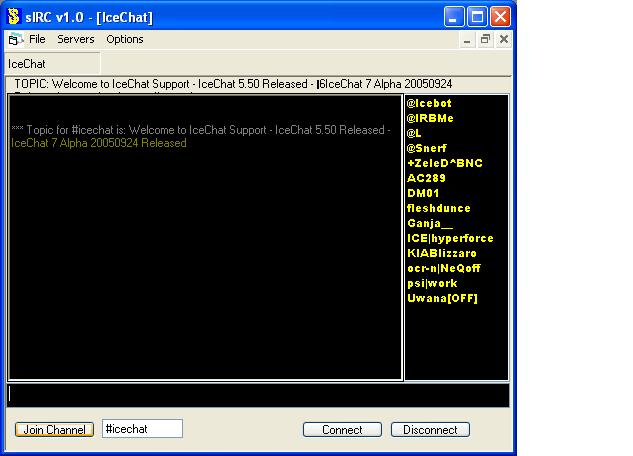Open the Options menu

(x=125, y=39)
